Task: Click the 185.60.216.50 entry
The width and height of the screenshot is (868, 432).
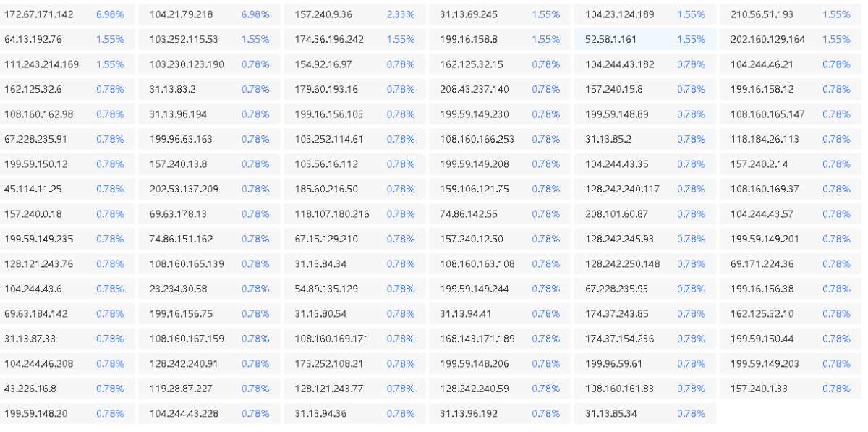Action: point(326,189)
